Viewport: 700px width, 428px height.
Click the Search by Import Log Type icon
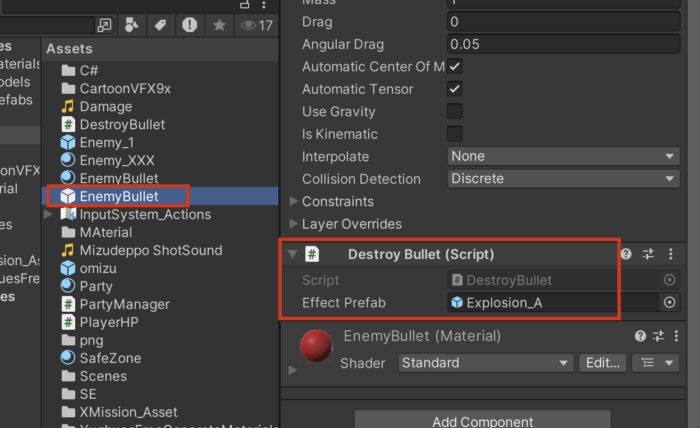(x=190, y=25)
